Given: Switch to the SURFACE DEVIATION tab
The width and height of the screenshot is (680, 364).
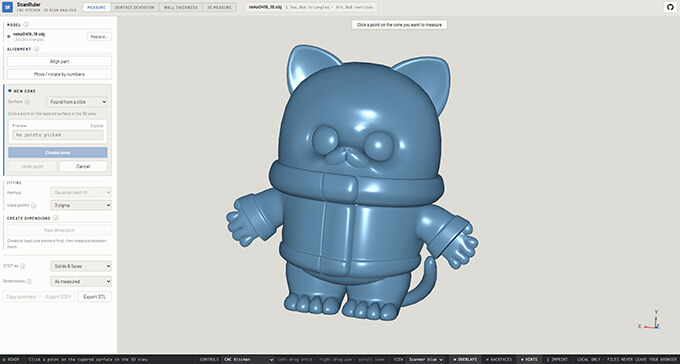Looking at the screenshot, I should tap(135, 7).
